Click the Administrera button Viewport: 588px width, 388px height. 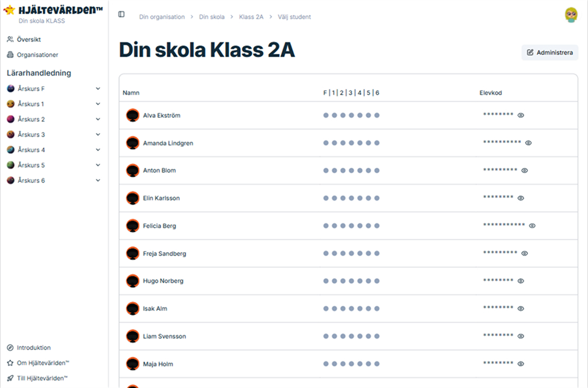[x=549, y=52]
